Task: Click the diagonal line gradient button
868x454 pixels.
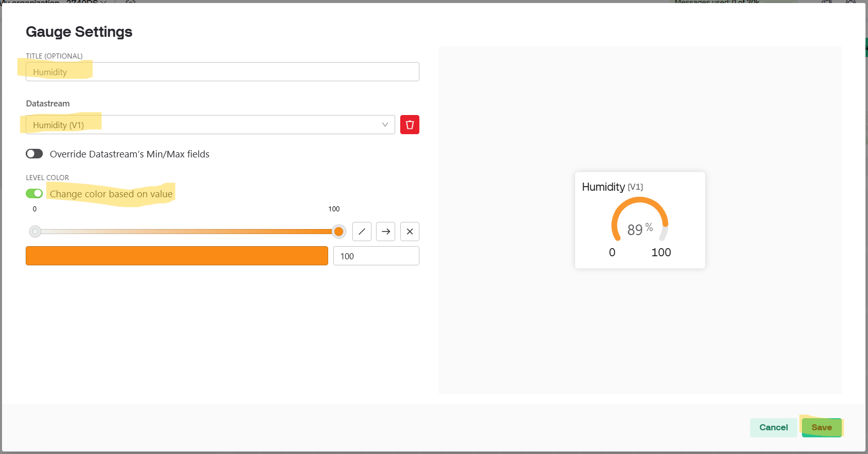Action: (361, 232)
